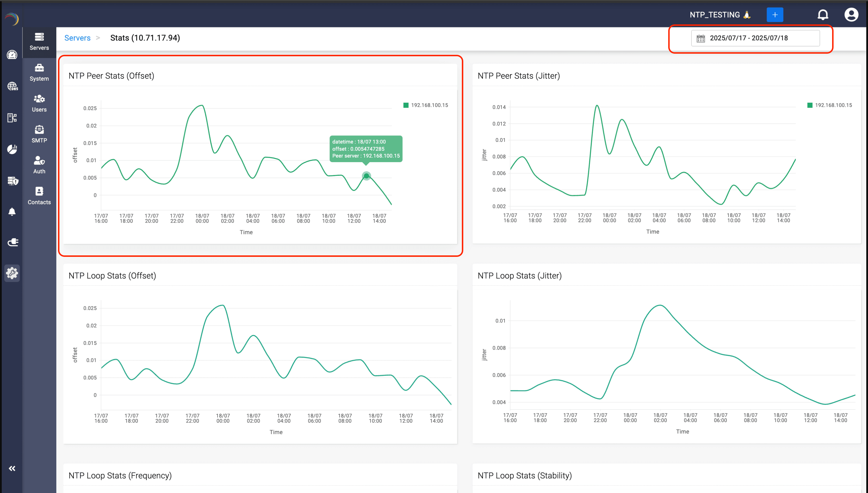Open the dashboard gauge icon in left rail
This screenshot has width=868, height=493.
(12, 55)
